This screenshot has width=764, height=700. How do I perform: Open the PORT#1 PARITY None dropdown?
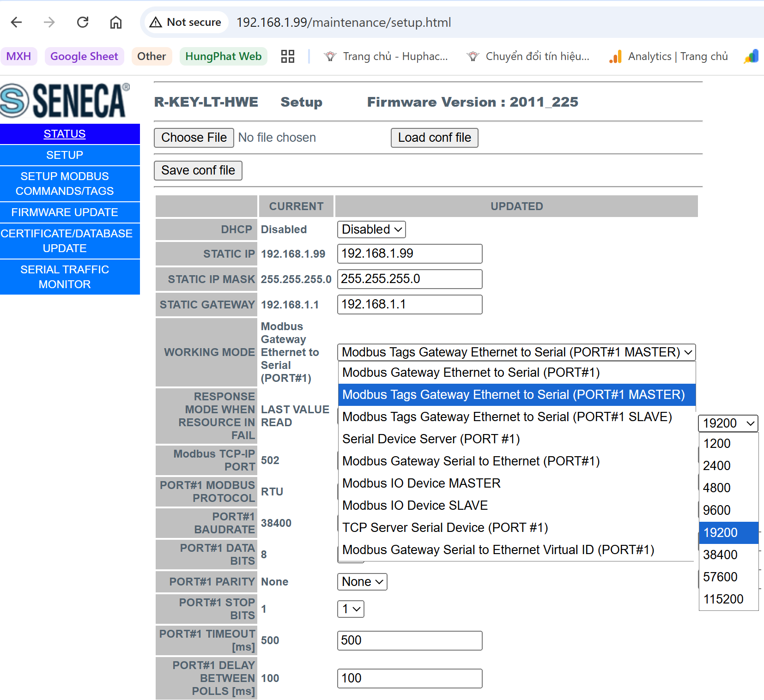[362, 582]
